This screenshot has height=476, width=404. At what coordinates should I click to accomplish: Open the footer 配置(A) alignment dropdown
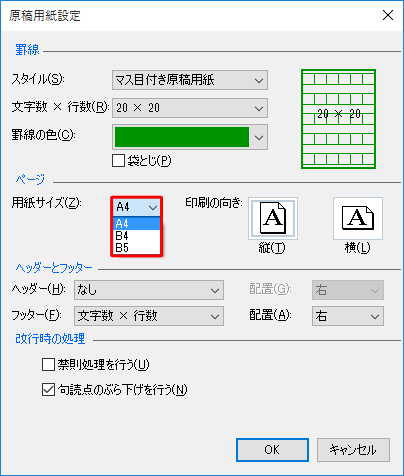pos(348,316)
